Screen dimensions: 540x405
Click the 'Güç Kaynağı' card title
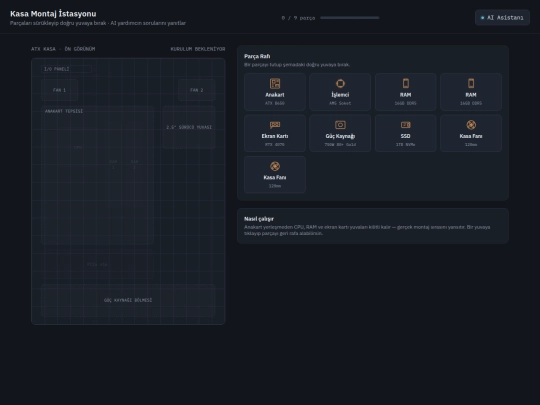[x=340, y=136]
